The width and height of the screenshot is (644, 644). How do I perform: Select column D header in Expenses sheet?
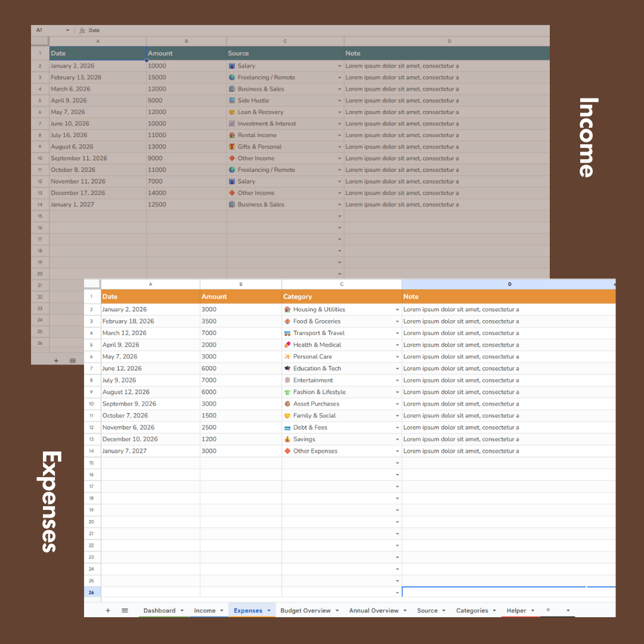coord(509,284)
